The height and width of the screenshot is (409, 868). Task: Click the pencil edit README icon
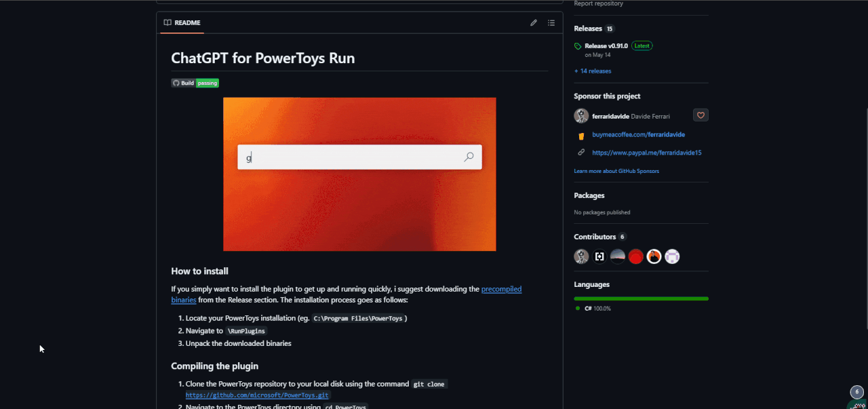point(534,23)
